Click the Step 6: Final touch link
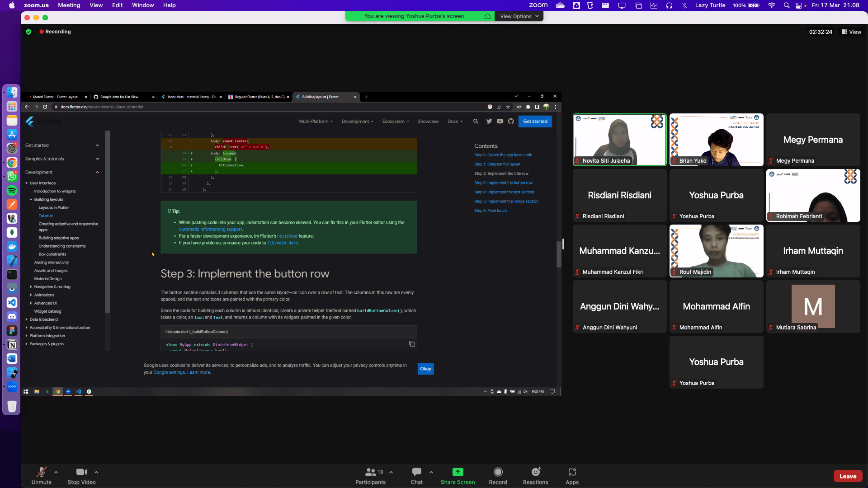Screen dimensions: 868x488 coord(491,211)
